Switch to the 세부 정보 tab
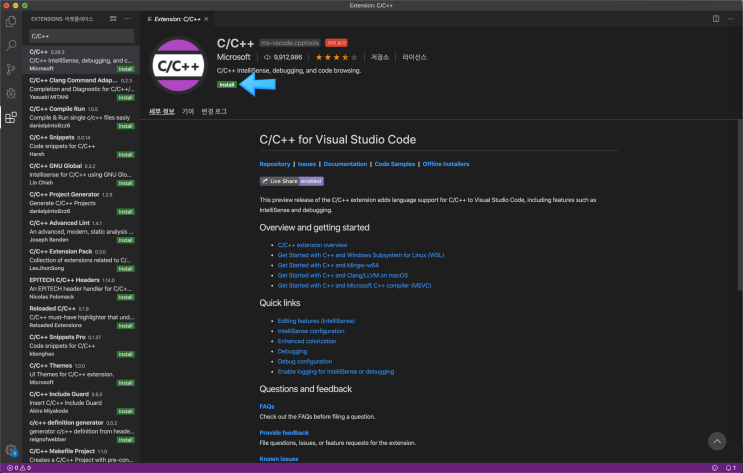This screenshot has height=473, width=743. click(x=162, y=111)
